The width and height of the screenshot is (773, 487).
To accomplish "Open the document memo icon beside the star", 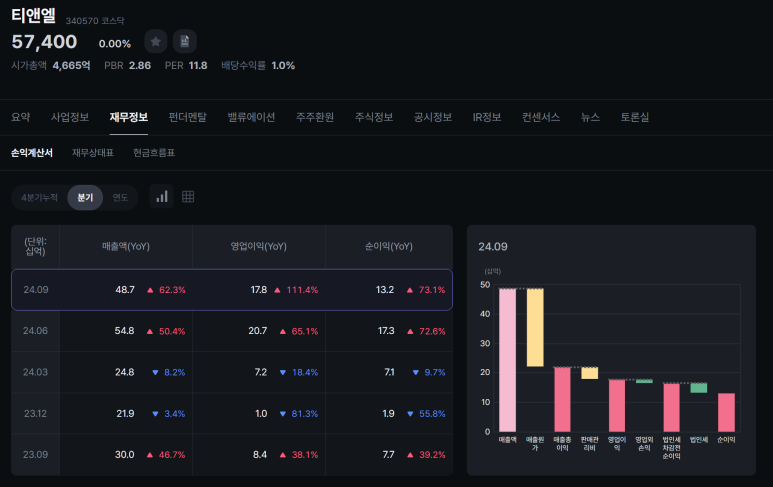I will pyautogui.click(x=185, y=41).
